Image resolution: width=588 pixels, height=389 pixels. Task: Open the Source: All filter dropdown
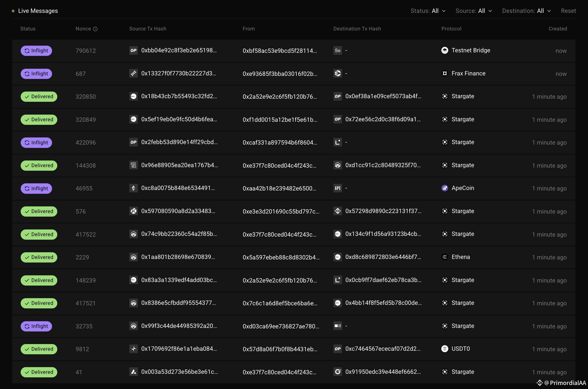pyautogui.click(x=473, y=11)
